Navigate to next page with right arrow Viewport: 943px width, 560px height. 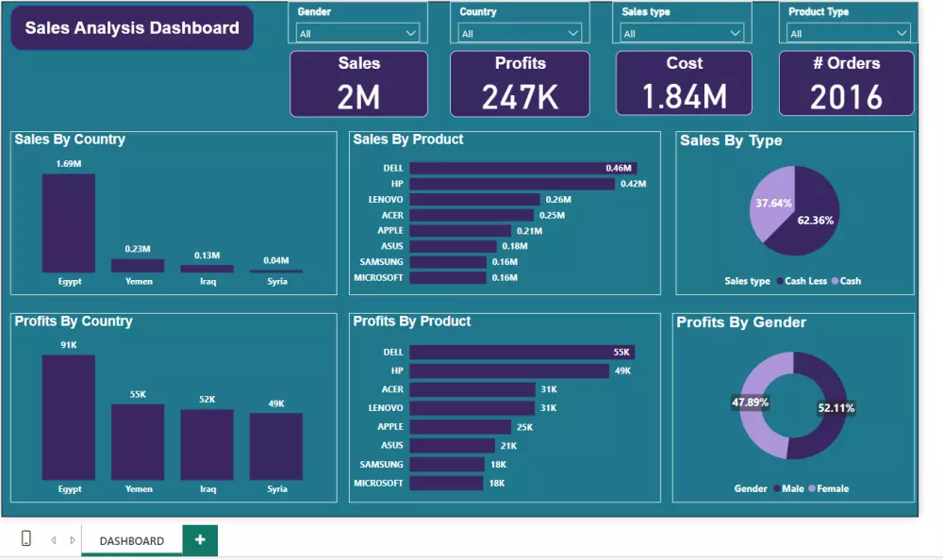73,539
